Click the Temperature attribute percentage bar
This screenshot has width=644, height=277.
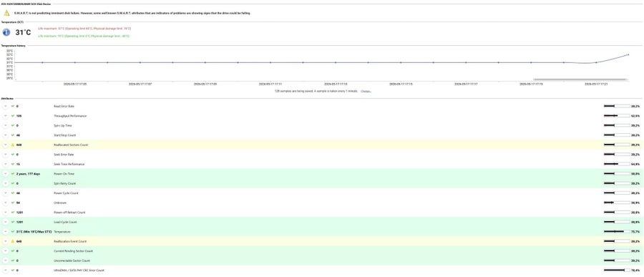(617, 232)
